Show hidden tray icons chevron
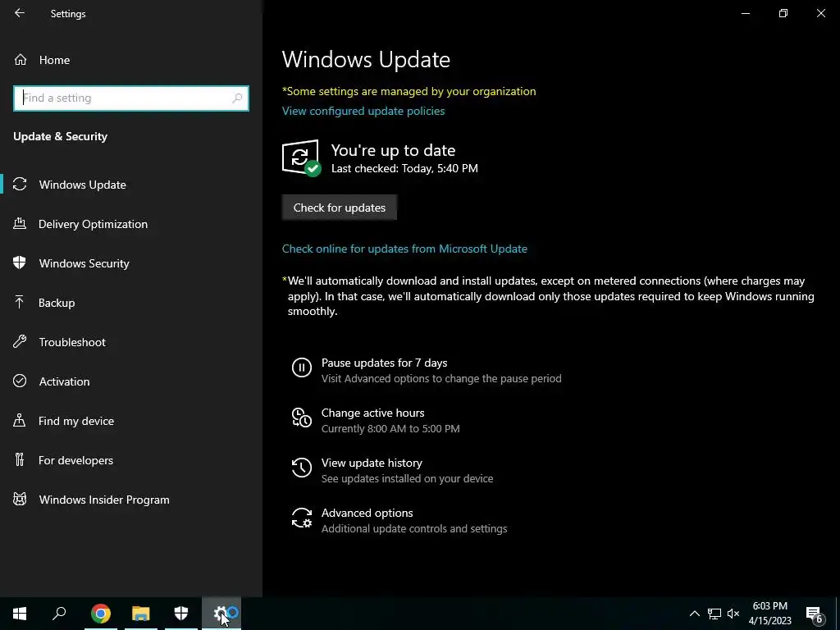Image resolution: width=840 pixels, height=630 pixels. click(694, 614)
